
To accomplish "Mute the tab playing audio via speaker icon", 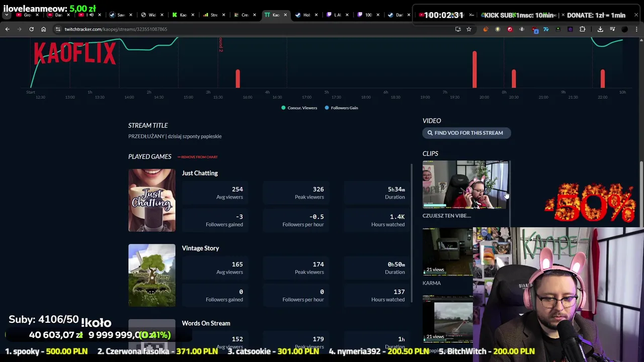I will (x=91, y=15).
